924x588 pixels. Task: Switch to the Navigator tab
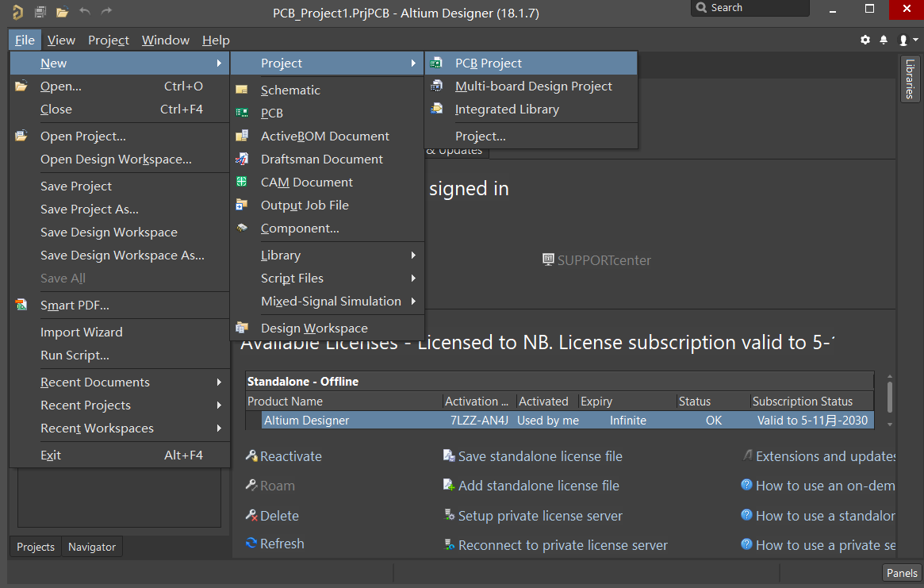coord(92,547)
